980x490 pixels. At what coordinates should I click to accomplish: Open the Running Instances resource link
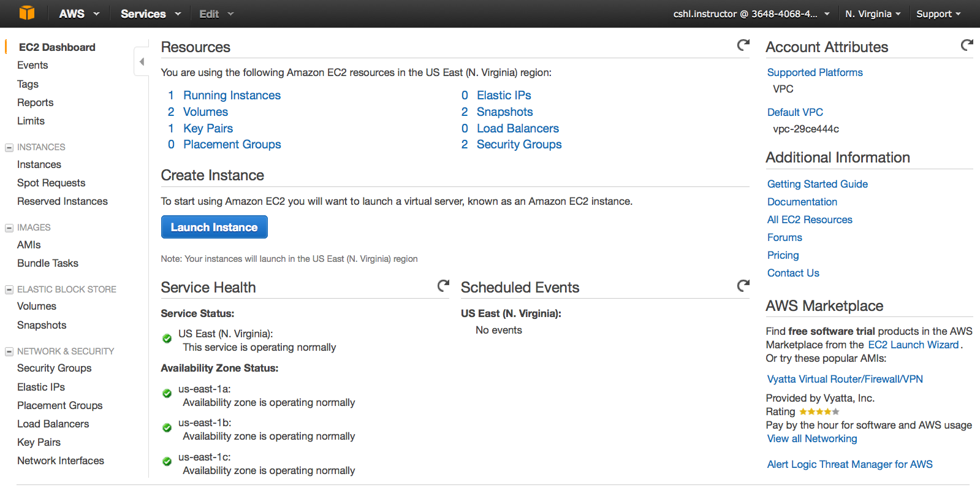pyautogui.click(x=232, y=95)
